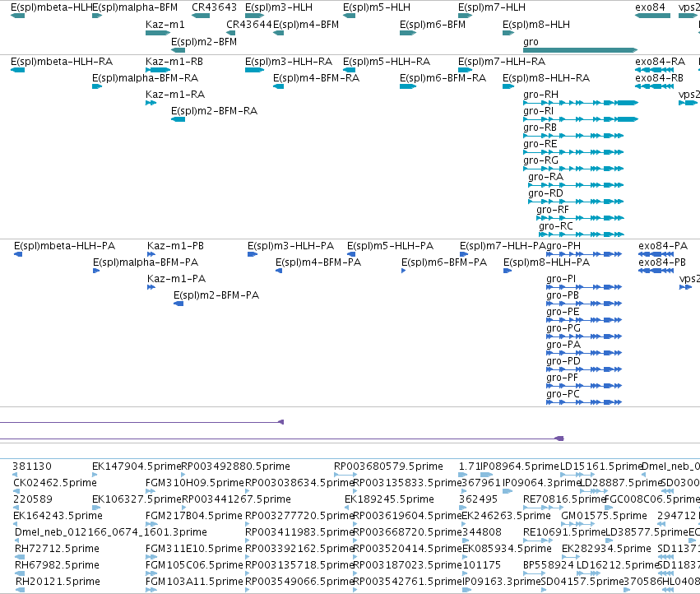Click the BP558924 EST
Viewport: 700px width, 594px height.
pyautogui.click(x=535, y=573)
